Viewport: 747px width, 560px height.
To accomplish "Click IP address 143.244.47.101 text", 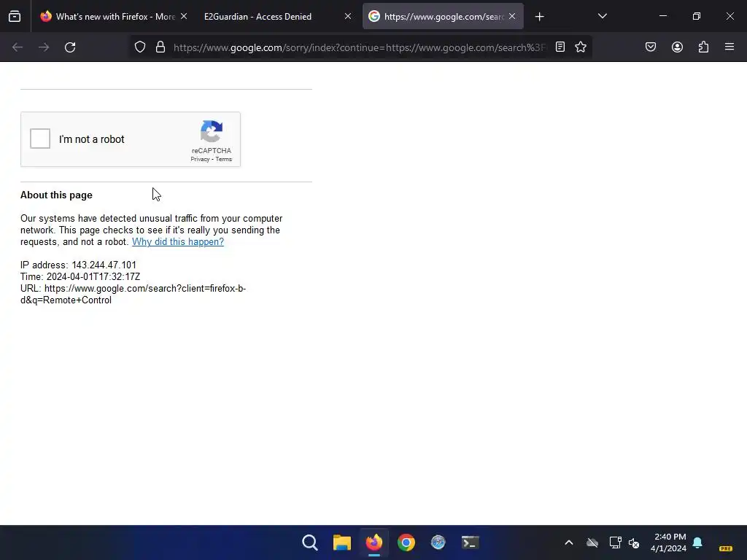I will pyautogui.click(x=78, y=265).
